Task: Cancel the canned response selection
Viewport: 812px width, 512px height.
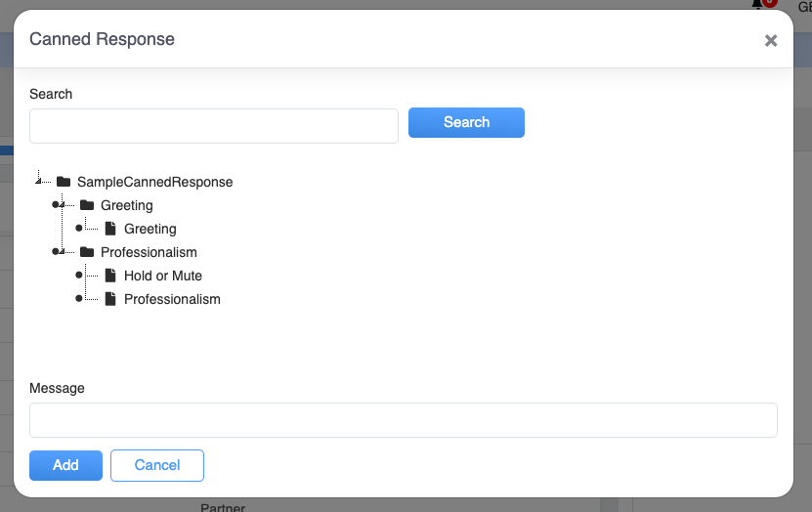Action: click(157, 465)
